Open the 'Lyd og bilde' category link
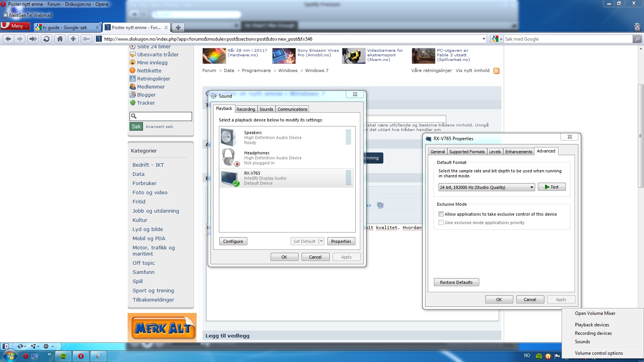Screen dimensions: 644x362 coord(148,229)
